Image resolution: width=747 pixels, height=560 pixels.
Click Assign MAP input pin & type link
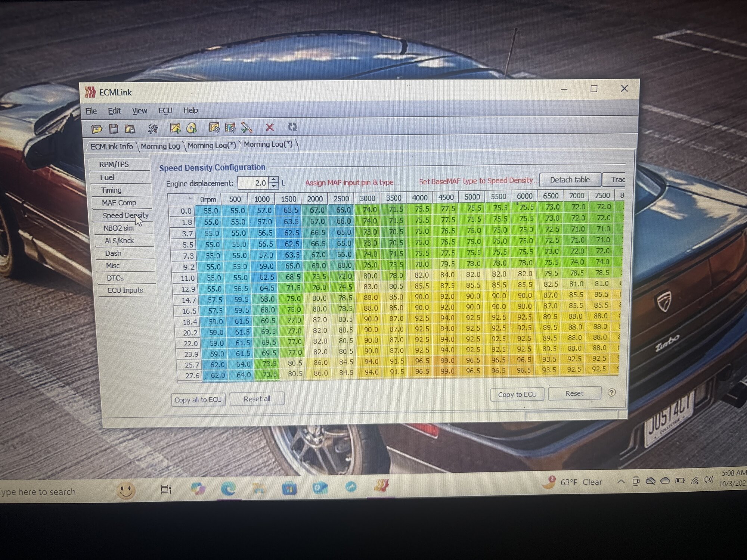(352, 182)
